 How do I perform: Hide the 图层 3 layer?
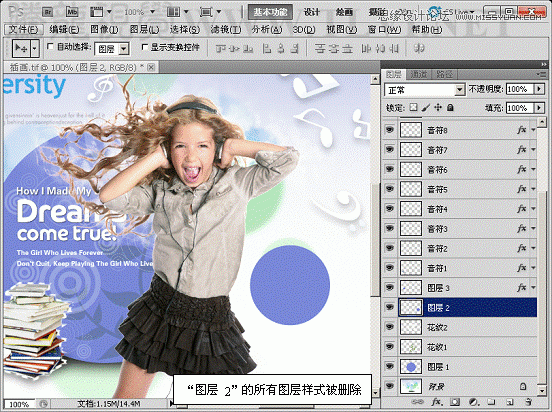(390, 288)
